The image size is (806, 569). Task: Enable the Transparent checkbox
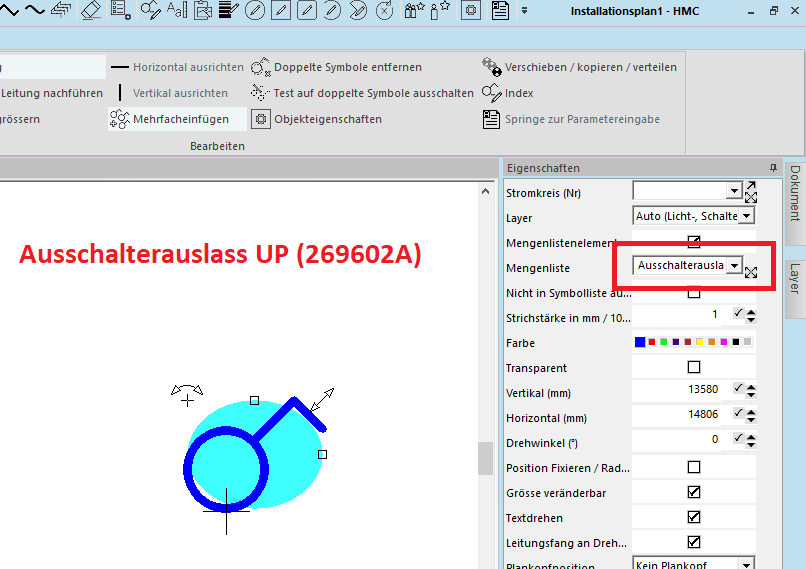694,368
